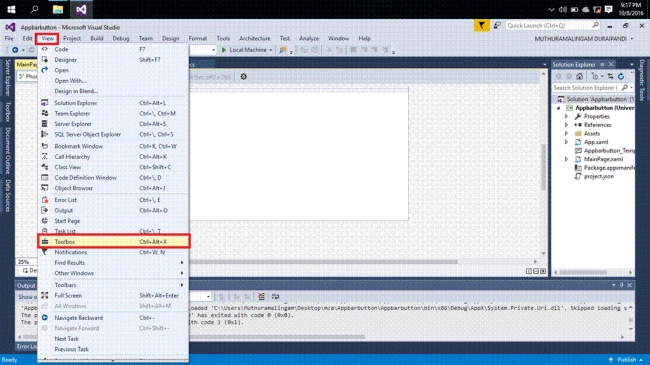Screen dimensions: 650x365
Task: Open the Debug menu
Action: (x=121, y=39)
